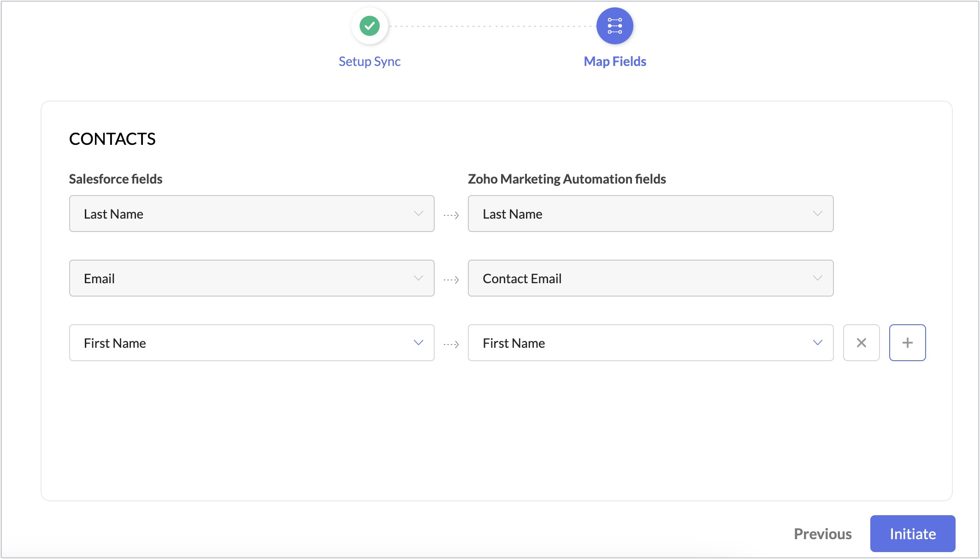This screenshot has height=559, width=980.
Task: Click the Map Fields step circle icon
Action: click(614, 26)
